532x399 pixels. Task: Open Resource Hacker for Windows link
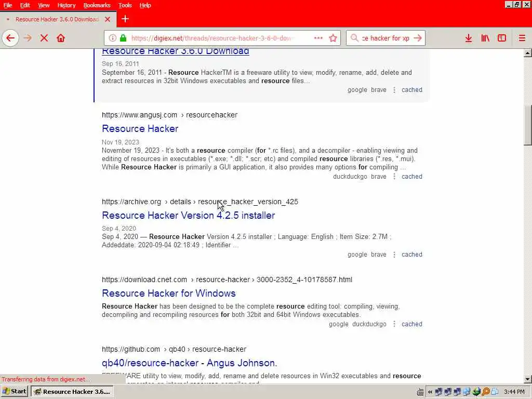coord(169,293)
